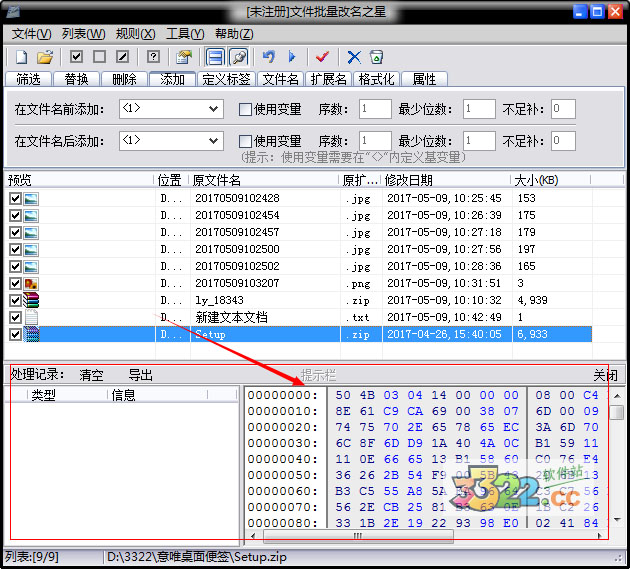
Task: Switch to the 格式化 tab
Action: coord(376,79)
